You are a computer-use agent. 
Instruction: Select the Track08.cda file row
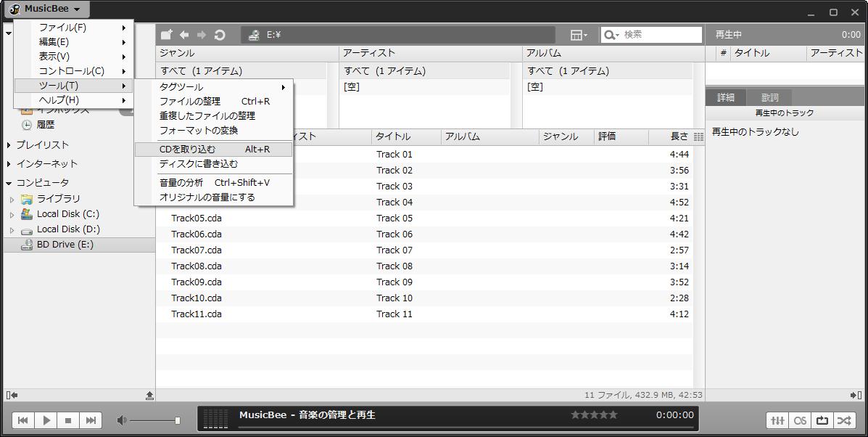point(424,266)
